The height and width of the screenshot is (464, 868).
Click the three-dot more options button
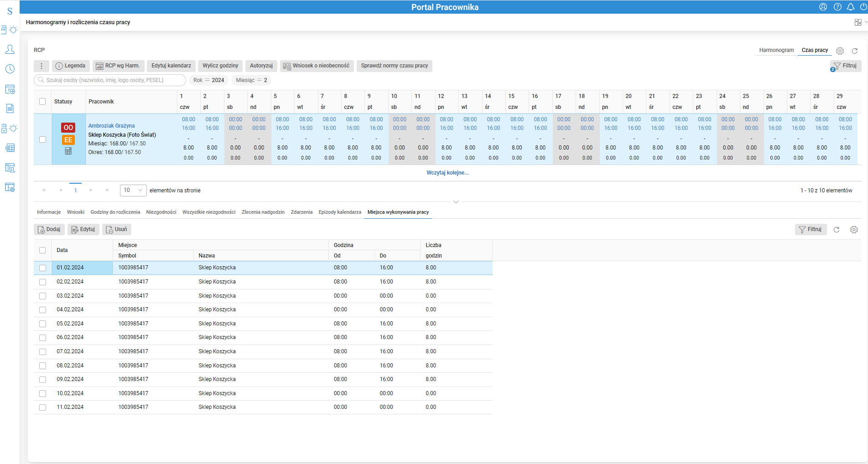click(x=42, y=66)
